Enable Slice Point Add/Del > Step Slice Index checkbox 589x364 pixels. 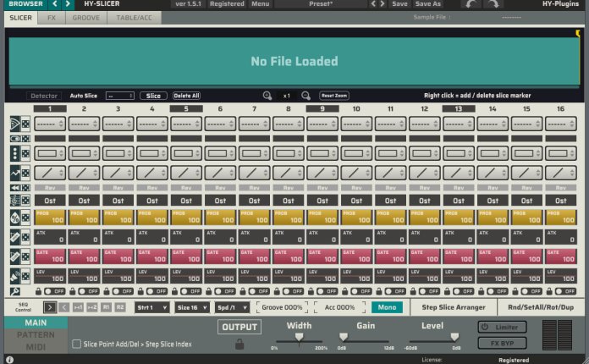(77, 344)
